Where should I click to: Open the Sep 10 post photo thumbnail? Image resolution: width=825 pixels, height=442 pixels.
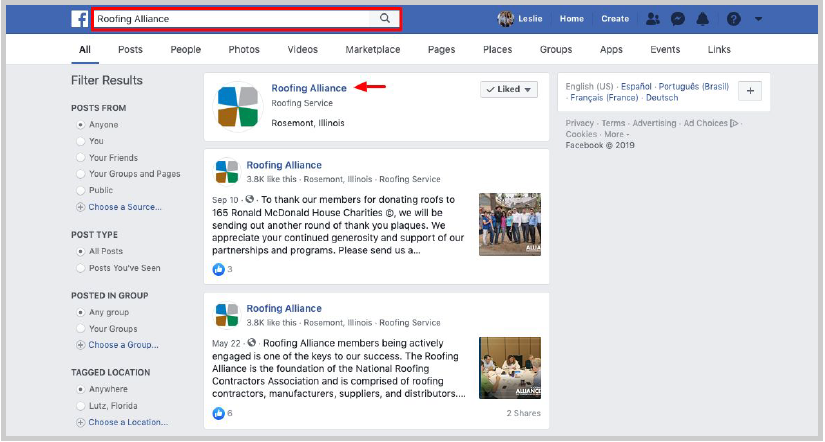510,224
